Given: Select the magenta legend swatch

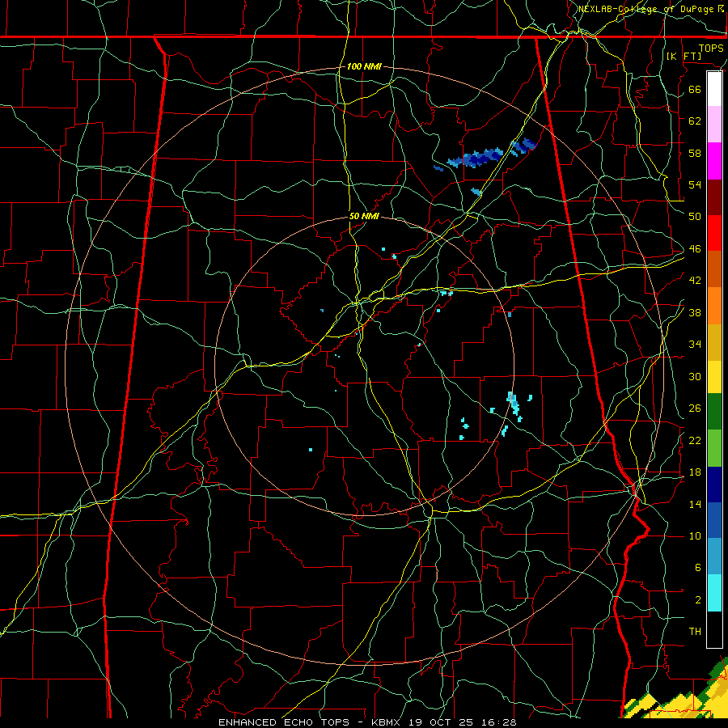Looking at the screenshot, I should tap(714, 161).
